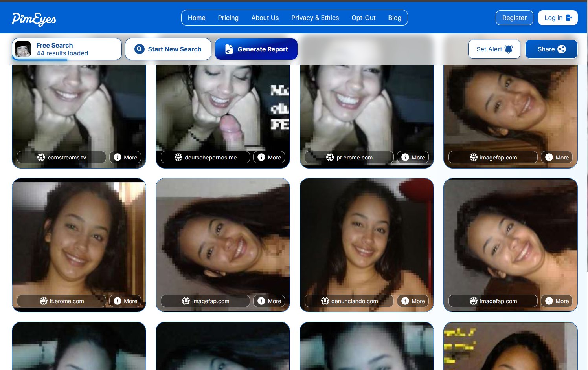Click the PimEyes logo
Viewport: 588px width, 370px height.
point(34,18)
